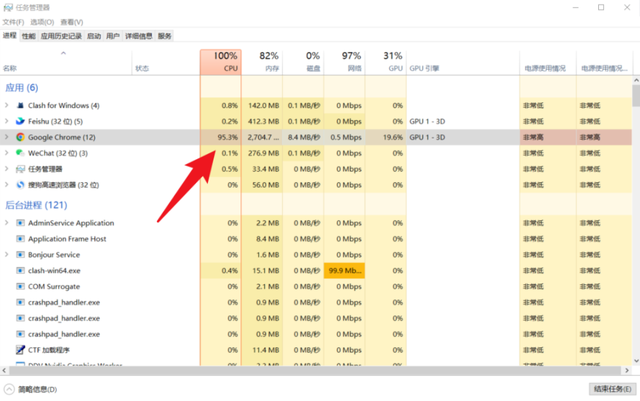Open the 查看(V) menu
This screenshot has height=401, width=640.
[x=72, y=22]
